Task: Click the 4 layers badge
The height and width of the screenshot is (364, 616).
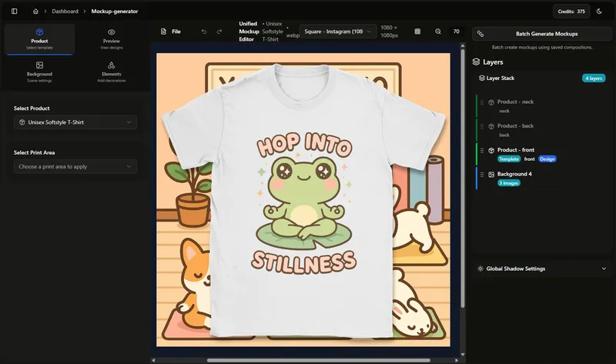Action: [594, 78]
